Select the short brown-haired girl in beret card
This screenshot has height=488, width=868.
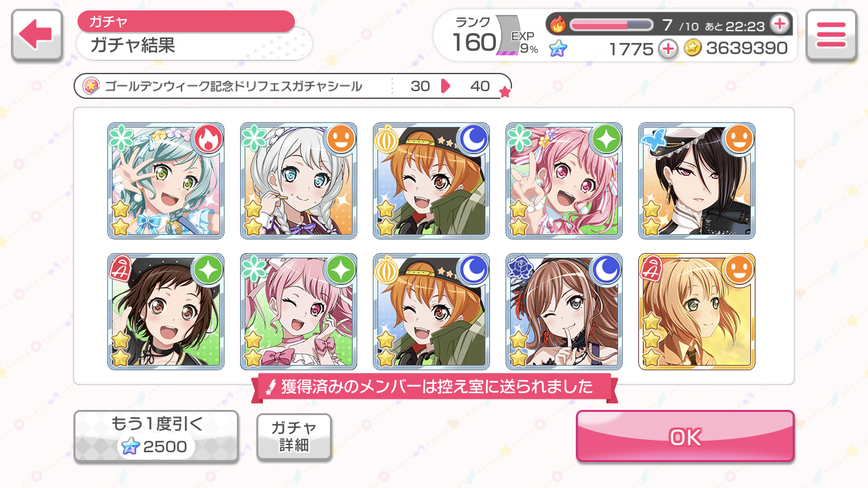(x=166, y=312)
